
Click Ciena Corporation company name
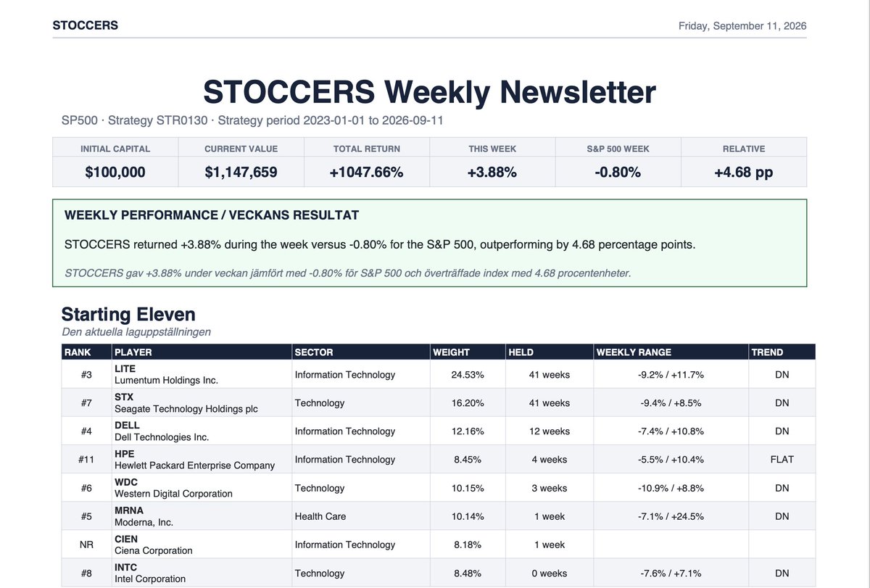tap(154, 550)
